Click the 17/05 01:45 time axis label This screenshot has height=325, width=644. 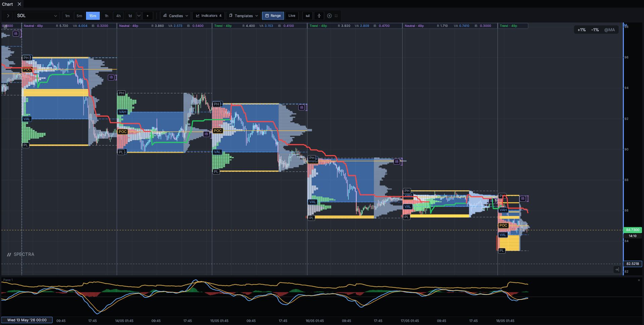[410, 321]
